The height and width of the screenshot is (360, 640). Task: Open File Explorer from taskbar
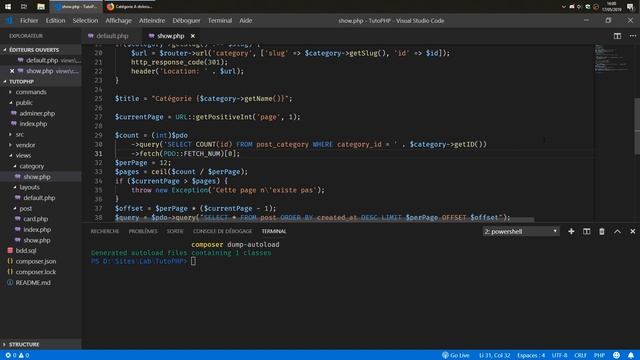click(40, 7)
